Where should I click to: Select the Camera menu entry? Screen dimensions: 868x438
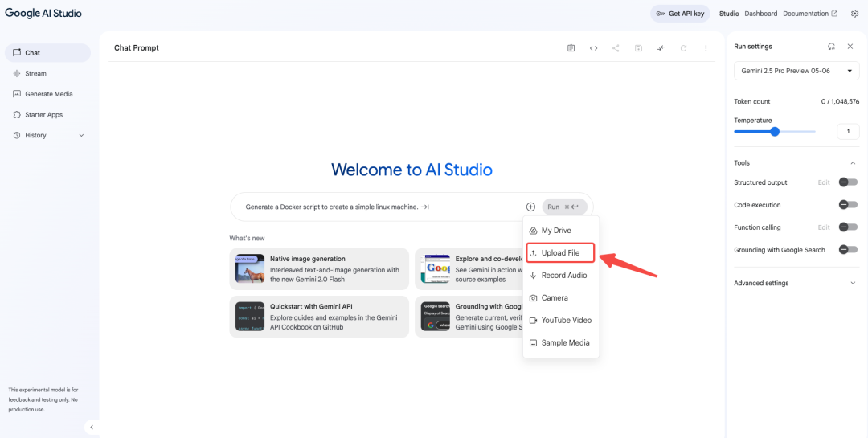561,298
